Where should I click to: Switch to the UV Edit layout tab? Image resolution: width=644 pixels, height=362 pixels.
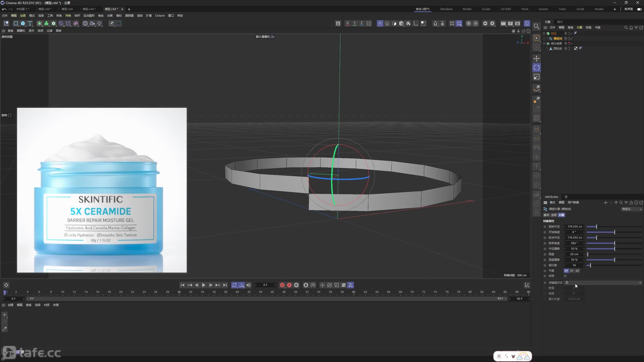coord(506,9)
